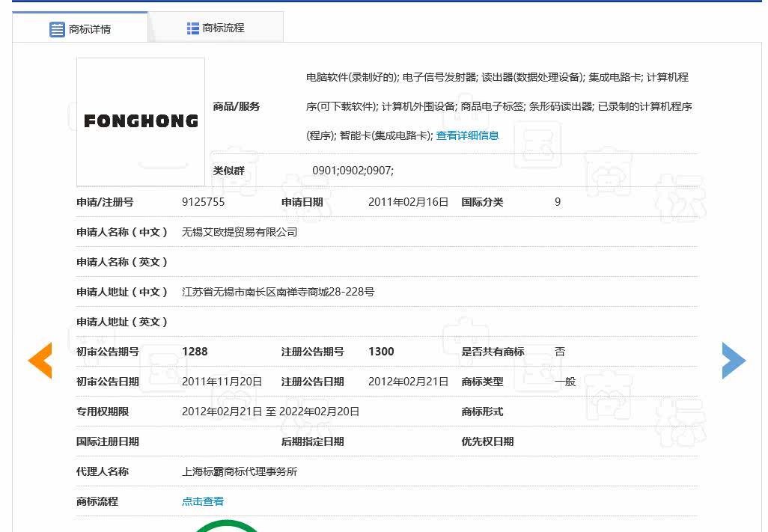Click preliminary announcement issue number 1288

195,352
